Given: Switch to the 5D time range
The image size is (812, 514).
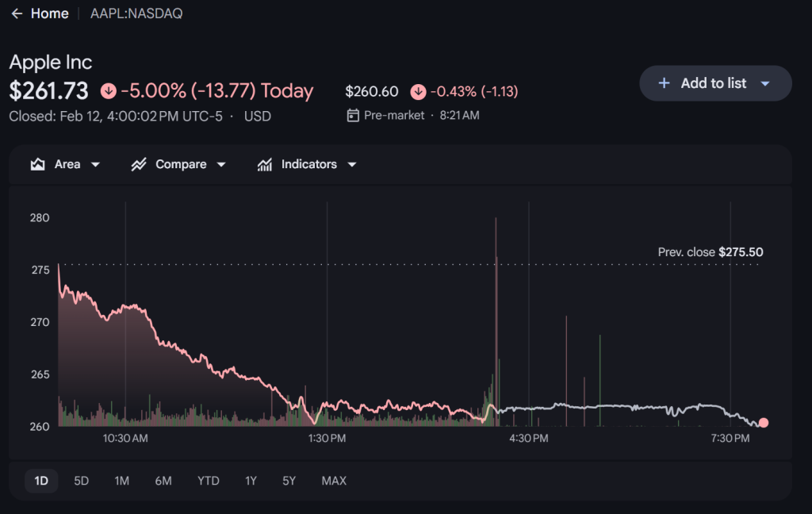Looking at the screenshot, I should pos(82,481).
